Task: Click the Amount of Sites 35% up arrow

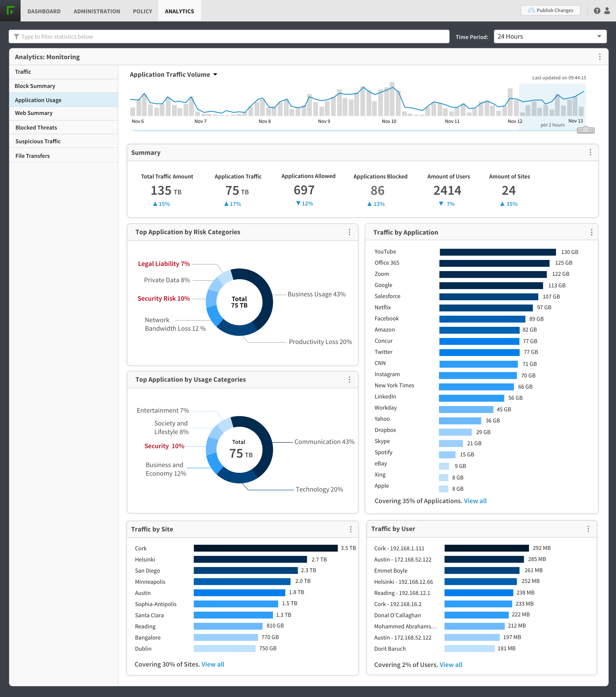Action: click(502, 204)
